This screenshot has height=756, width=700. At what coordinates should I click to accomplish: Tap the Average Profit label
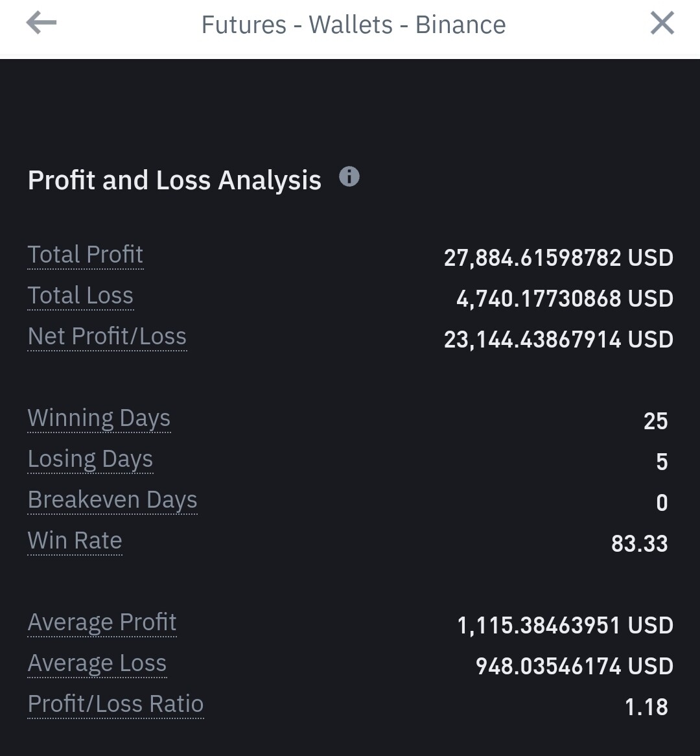click(102, 622)
